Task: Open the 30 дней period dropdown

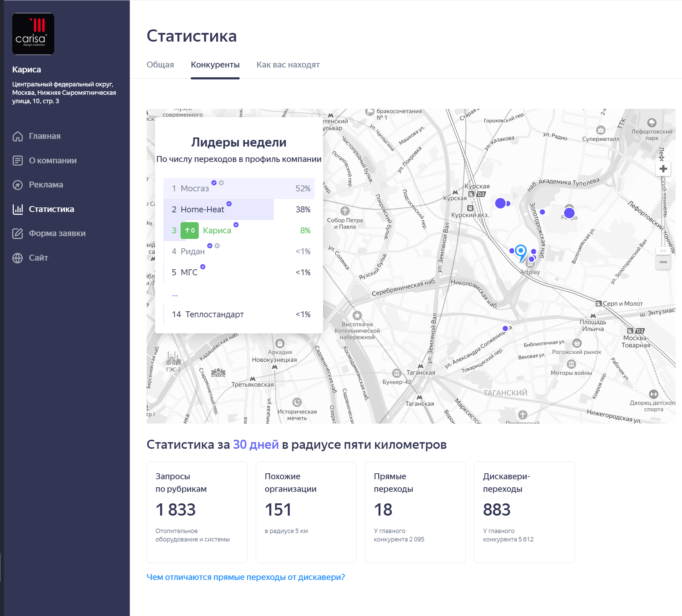Action: [x=255, y=445]
